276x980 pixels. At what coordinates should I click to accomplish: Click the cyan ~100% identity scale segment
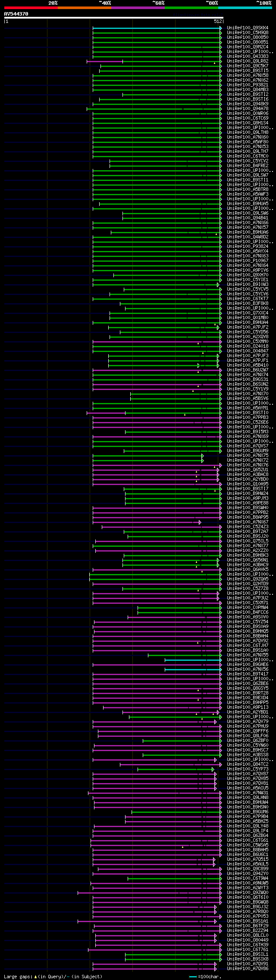(x=245, y=8)
